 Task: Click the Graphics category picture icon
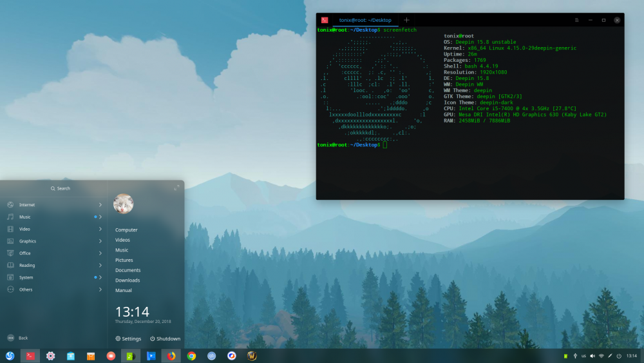pos(10,241)
